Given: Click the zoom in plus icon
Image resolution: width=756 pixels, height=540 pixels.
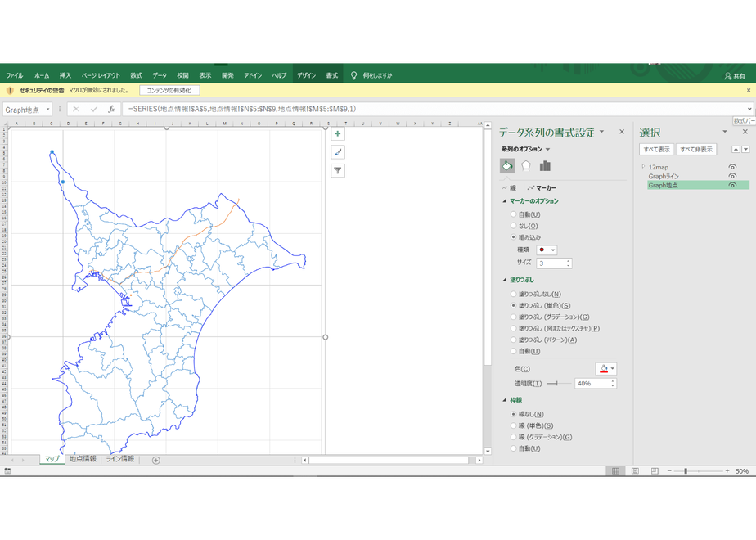Looking at the screenshot, I should (x=727, y=471).
